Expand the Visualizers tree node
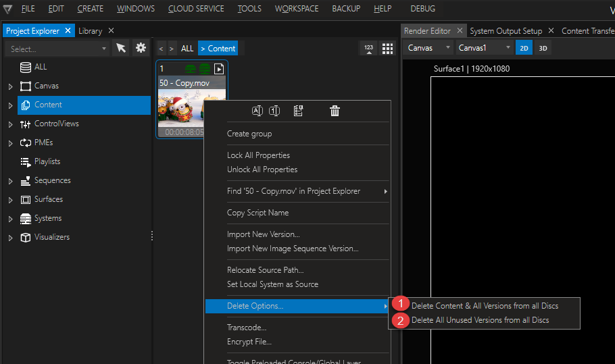615x364 pixels. pos(11,238)
